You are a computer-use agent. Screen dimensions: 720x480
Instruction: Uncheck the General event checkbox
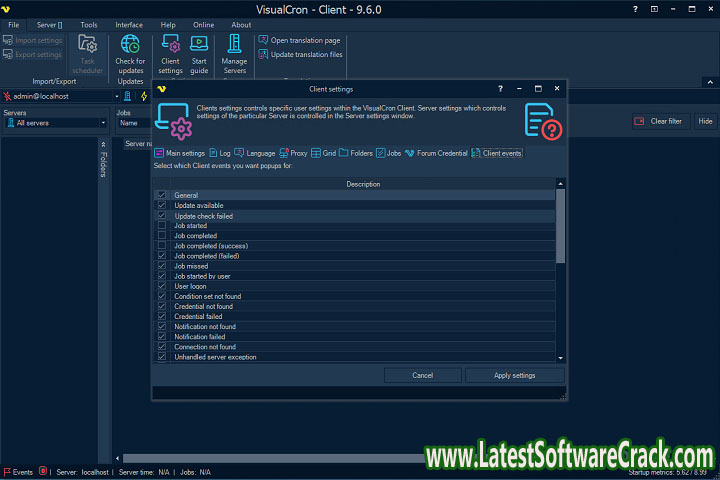pyautogui.click(x=162, y=195)
